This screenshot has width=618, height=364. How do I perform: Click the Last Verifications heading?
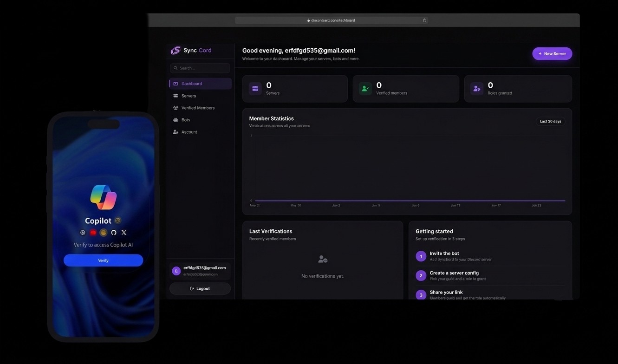271,231
